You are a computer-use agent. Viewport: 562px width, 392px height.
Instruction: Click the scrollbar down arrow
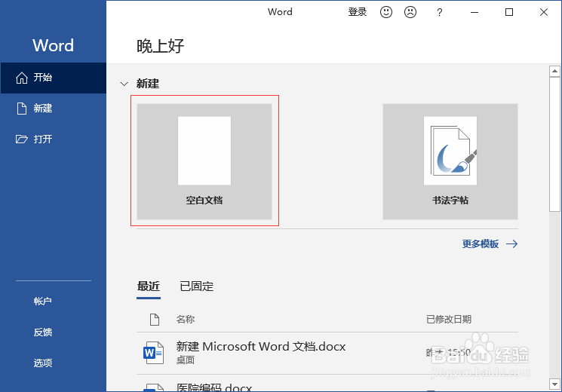pos(554,384)
